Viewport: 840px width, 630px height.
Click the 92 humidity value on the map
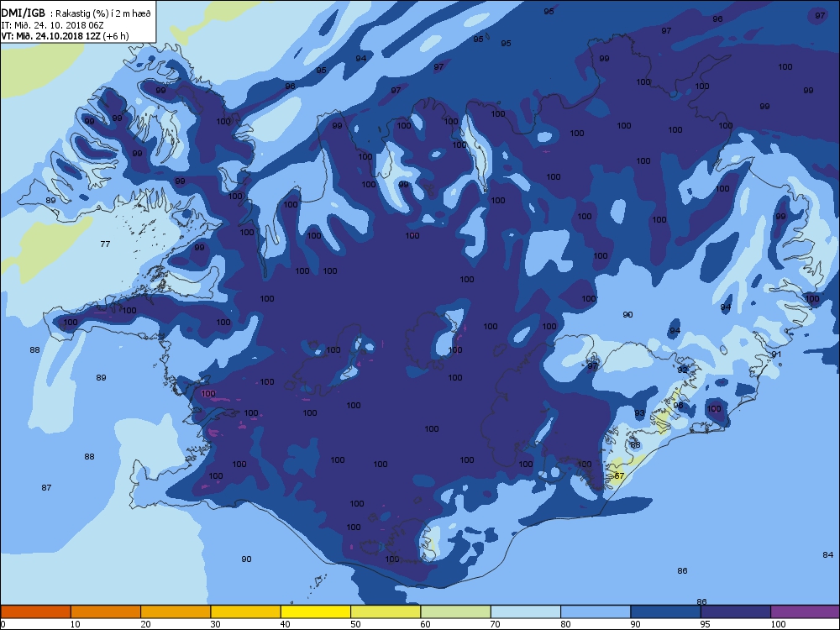click(682, 370)
